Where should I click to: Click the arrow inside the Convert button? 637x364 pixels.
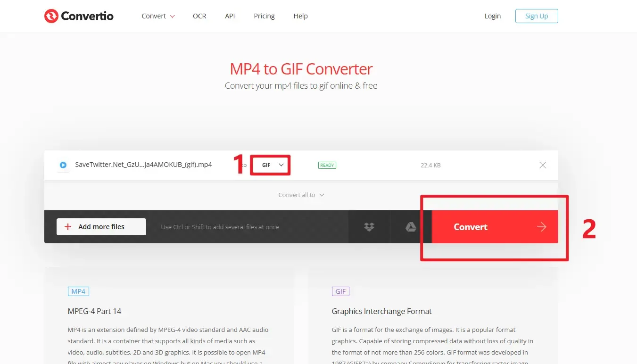click(541, 227)
